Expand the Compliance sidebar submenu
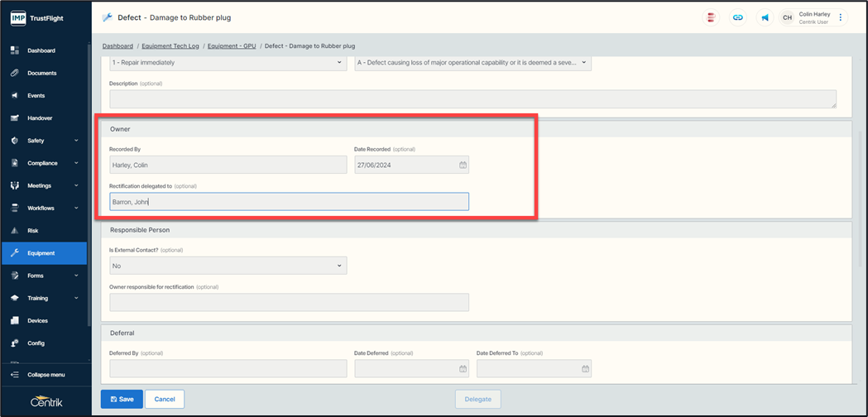This screenshot has height=417, width=868. pos(76,163)
